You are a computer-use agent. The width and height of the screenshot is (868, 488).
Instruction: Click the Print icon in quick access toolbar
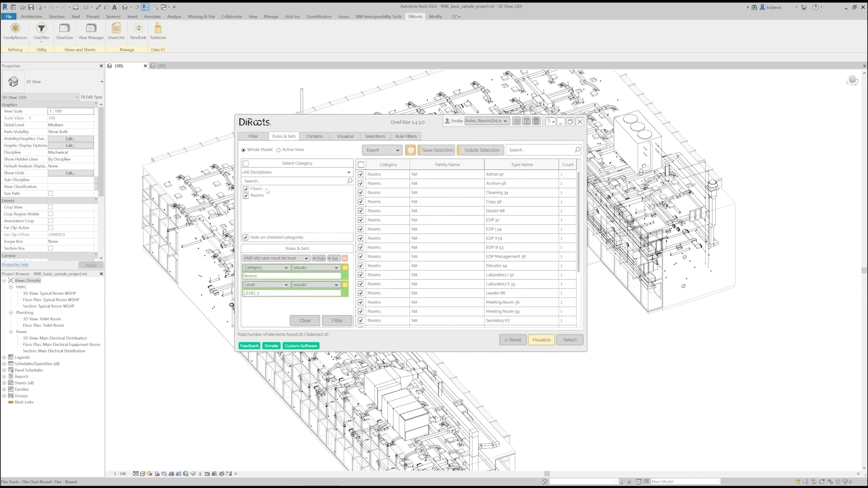click(75, 7)
